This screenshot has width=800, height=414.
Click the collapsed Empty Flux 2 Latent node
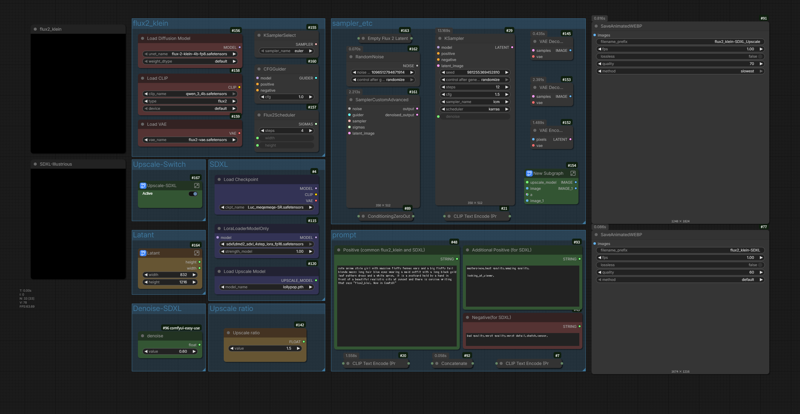click(x=387, y=38)
